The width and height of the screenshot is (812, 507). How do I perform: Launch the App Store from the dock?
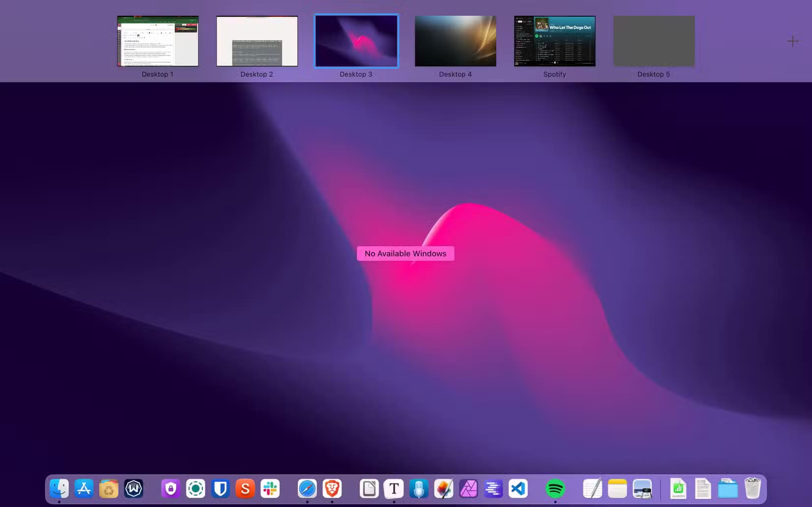[x=84, y=489]
